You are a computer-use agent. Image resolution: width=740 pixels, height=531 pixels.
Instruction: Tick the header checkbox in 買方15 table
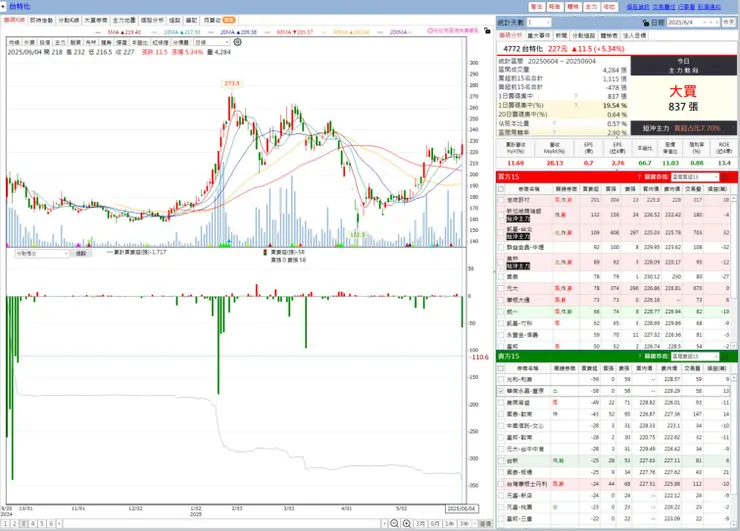click(501, 189)
